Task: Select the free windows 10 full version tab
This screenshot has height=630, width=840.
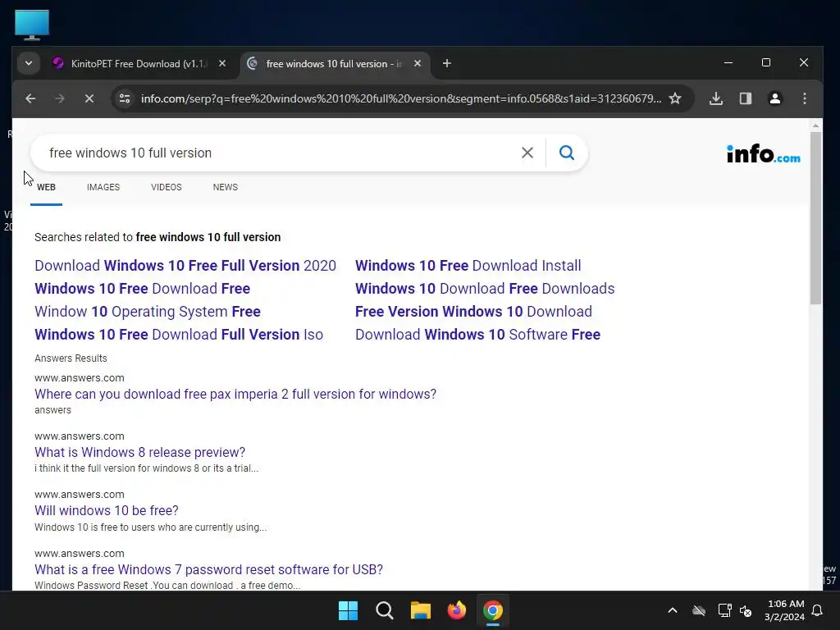Action: [x=335, y=64]
